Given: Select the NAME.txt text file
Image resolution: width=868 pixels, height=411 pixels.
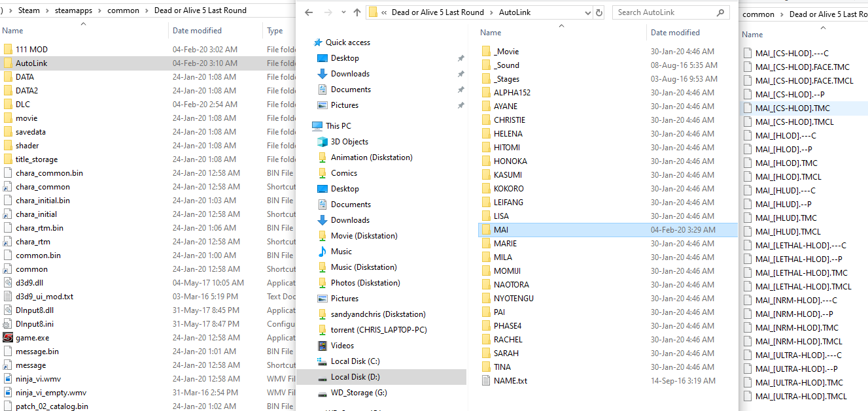Looking at the screenshot, I should [x=510, y=381].
